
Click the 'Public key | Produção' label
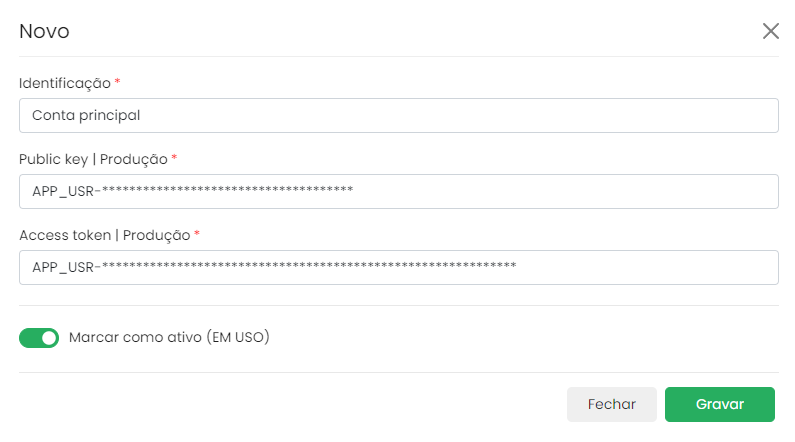[93, 159]
